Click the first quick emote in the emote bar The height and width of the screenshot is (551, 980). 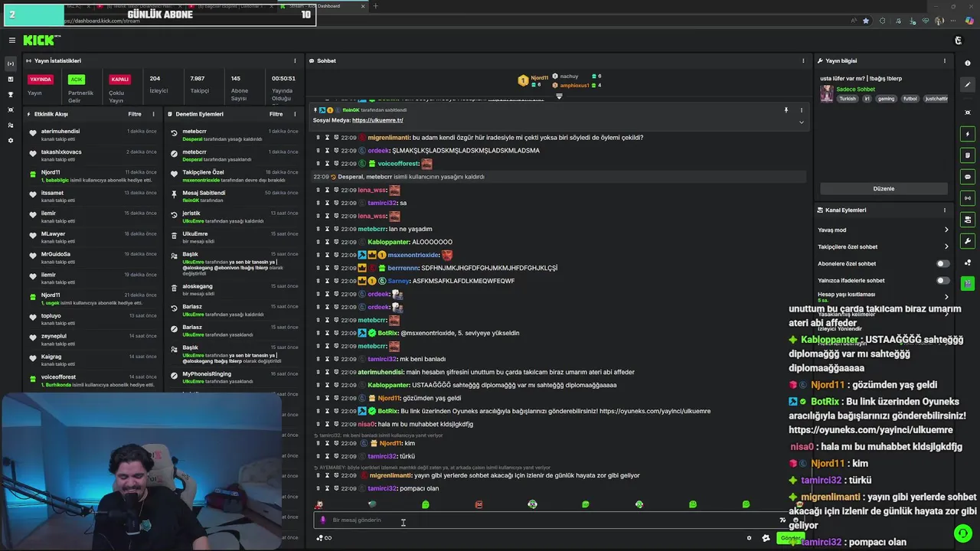tap(318, 504)
